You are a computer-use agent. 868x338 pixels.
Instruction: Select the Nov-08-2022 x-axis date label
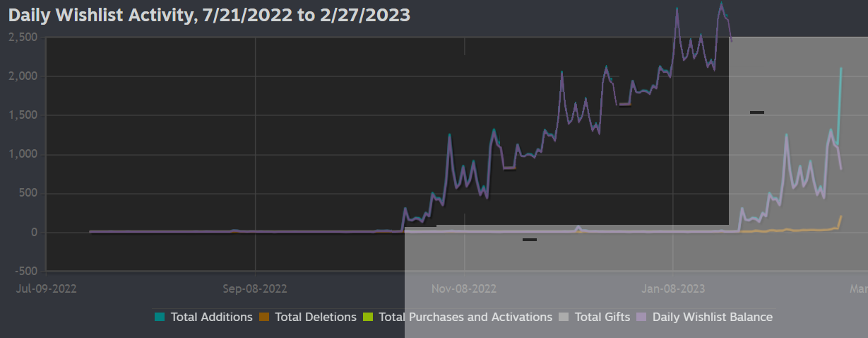coord(464,289)
